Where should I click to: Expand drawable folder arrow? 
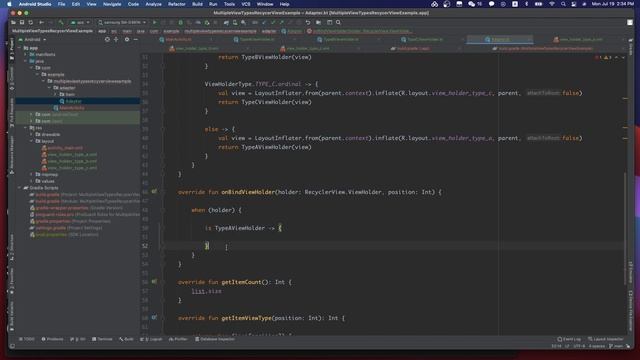point(32,134)
